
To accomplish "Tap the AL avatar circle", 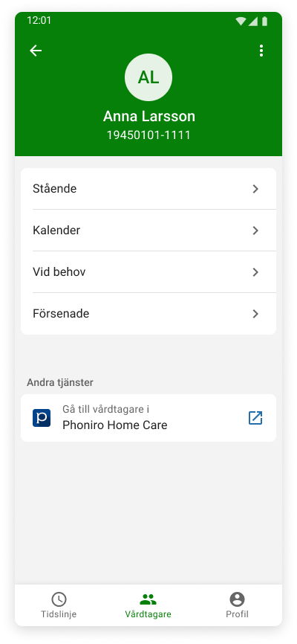I will point(148,77).
